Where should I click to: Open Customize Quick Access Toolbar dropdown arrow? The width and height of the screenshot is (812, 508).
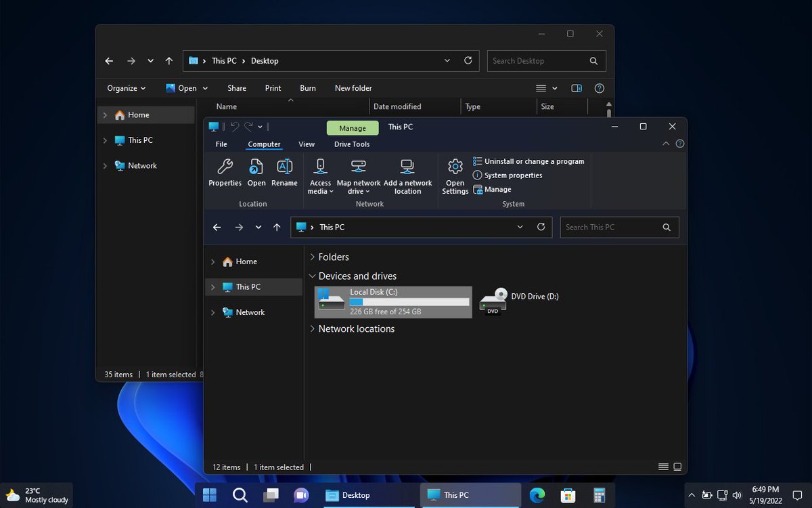(x=261, y=127)
